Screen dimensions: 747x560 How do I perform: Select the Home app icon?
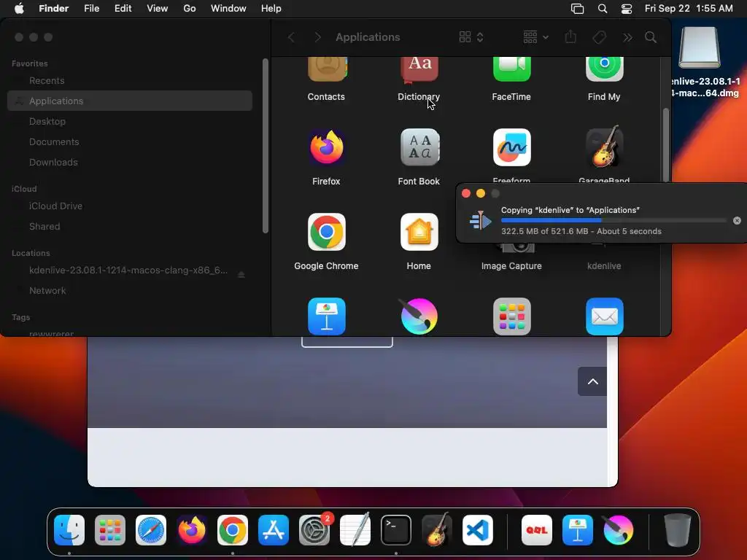tap(419, 232)
